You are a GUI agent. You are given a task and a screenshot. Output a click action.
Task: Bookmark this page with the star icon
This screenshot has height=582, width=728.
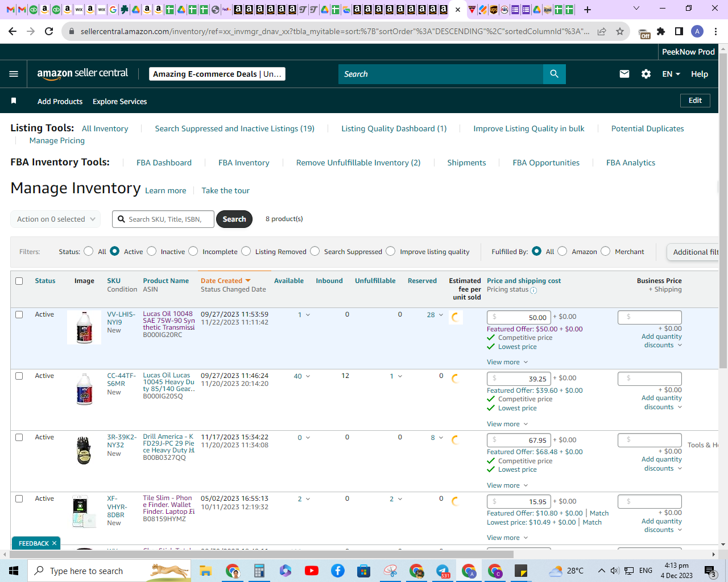tap(620, 31)
